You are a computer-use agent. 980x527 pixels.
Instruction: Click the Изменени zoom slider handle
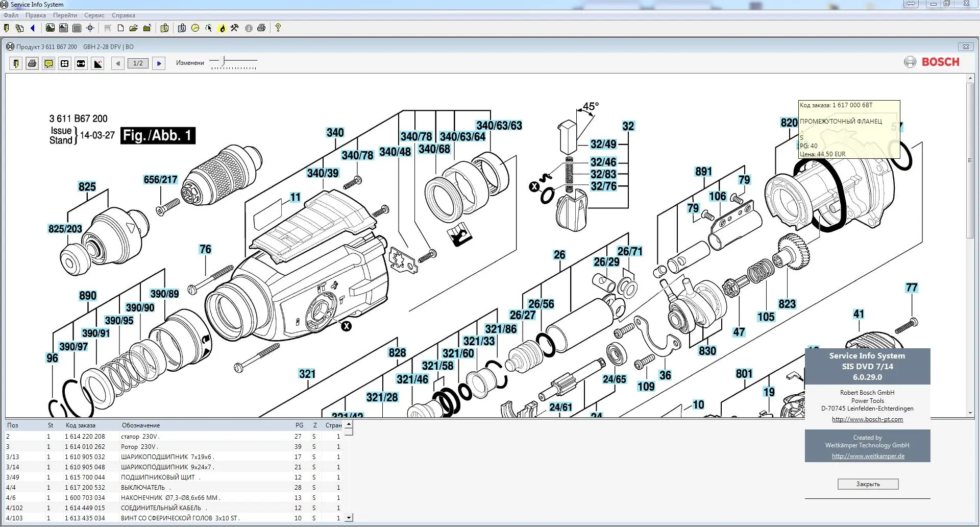click(224, 62)
